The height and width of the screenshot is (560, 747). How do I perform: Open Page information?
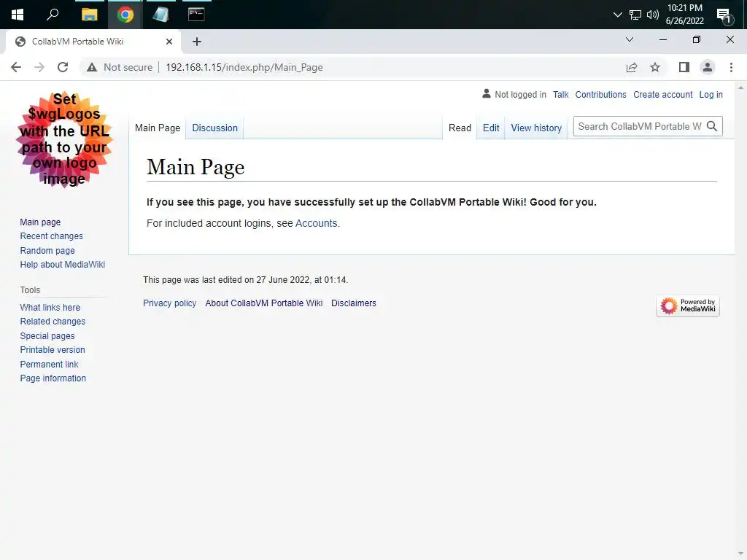[53, 378]
